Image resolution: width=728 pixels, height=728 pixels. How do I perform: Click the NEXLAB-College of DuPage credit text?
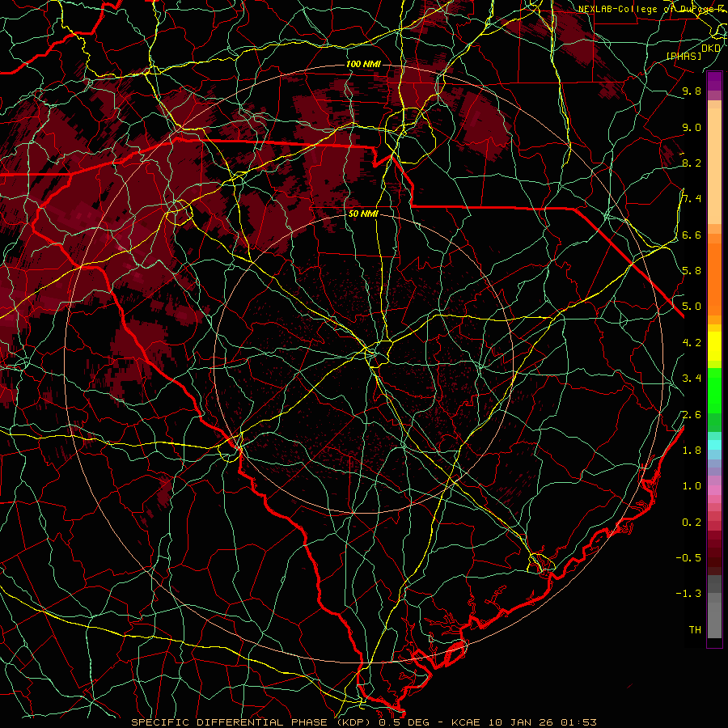click(x=653, y=9)
